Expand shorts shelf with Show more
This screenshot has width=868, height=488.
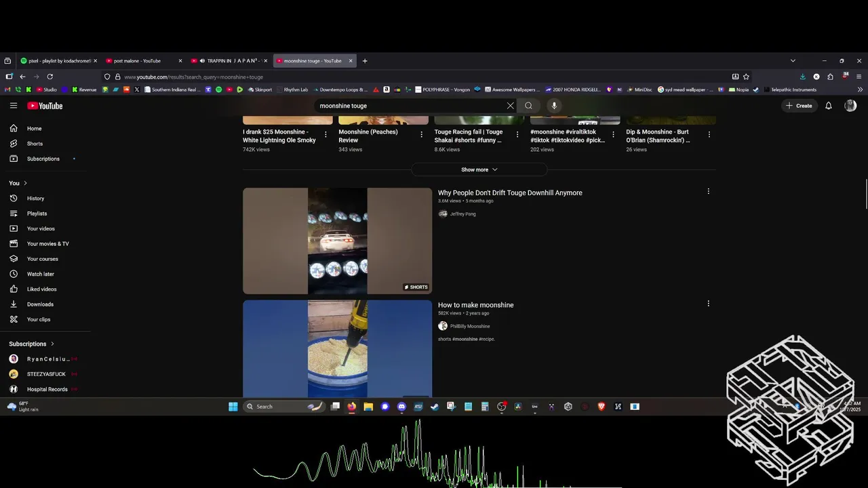point(479,169)
